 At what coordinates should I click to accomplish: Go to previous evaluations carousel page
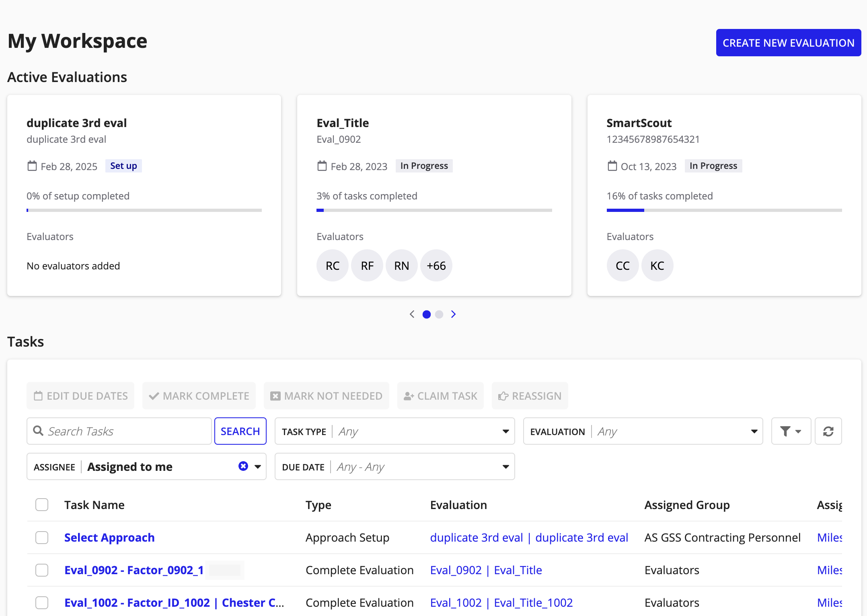click(x=412, y=314)
